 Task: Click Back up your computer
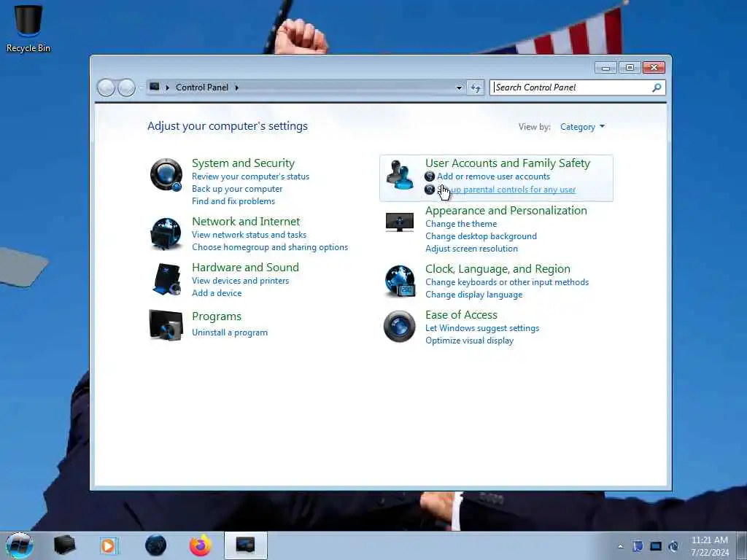[x=237, y=189]
